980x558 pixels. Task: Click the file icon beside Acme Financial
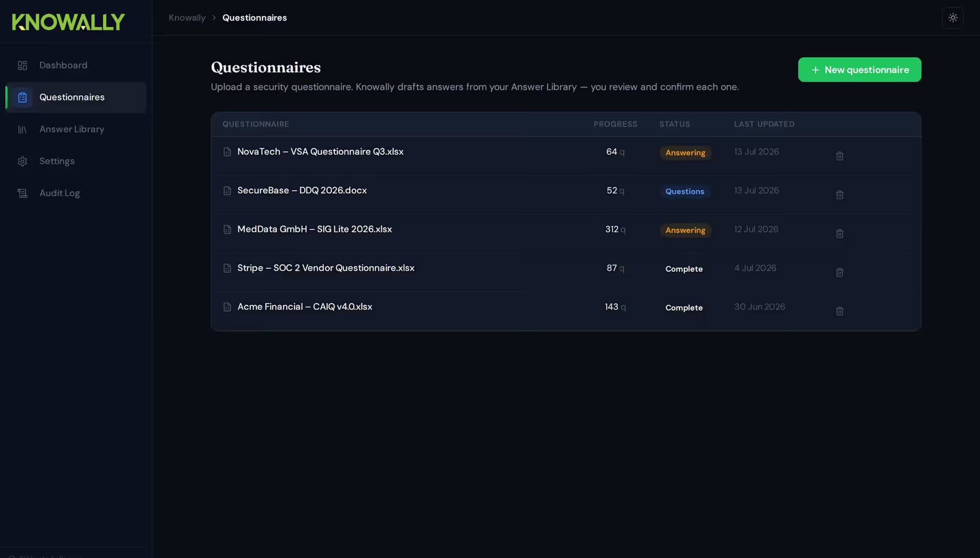227,307
